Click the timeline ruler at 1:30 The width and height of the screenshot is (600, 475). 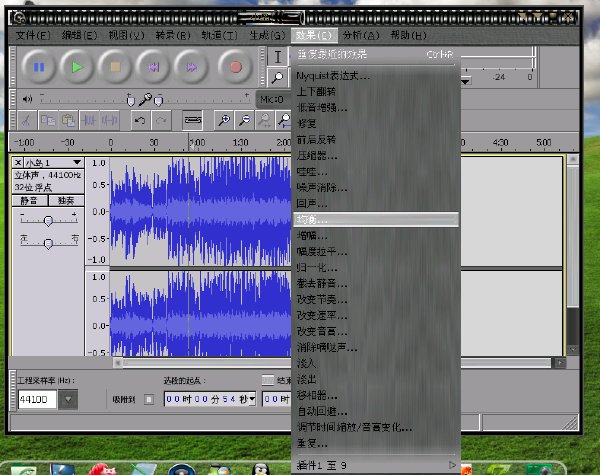pos(240,143)
